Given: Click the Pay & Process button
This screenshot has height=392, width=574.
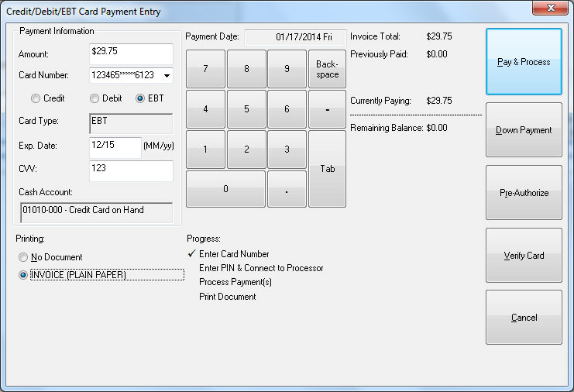Looking at the screenshot, I should 524,62.
